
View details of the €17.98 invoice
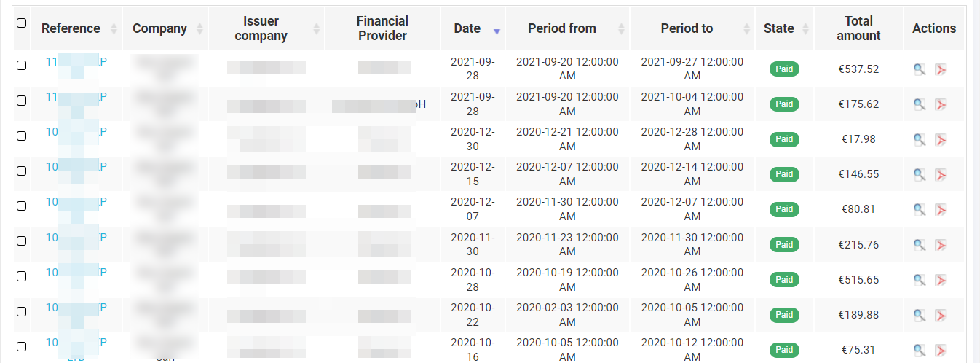pos(920,139)
